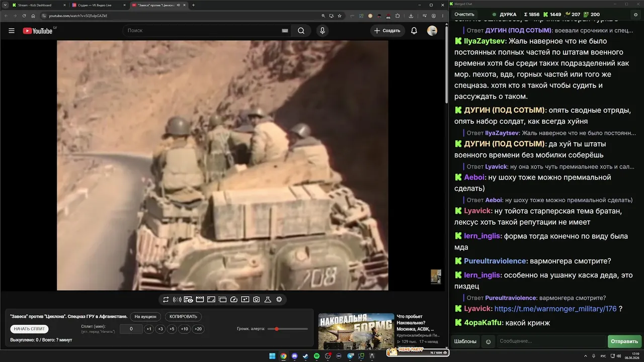Open the Windows Start menu
This screenshot has height=362, width=644.
click(272, 356)
